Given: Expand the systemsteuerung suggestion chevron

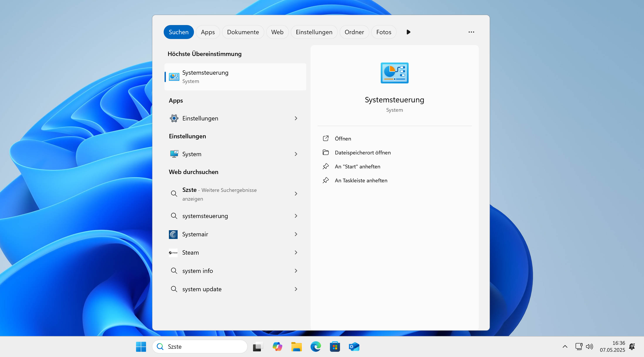Looking at the screenshot, I should [x=296, y=216].
